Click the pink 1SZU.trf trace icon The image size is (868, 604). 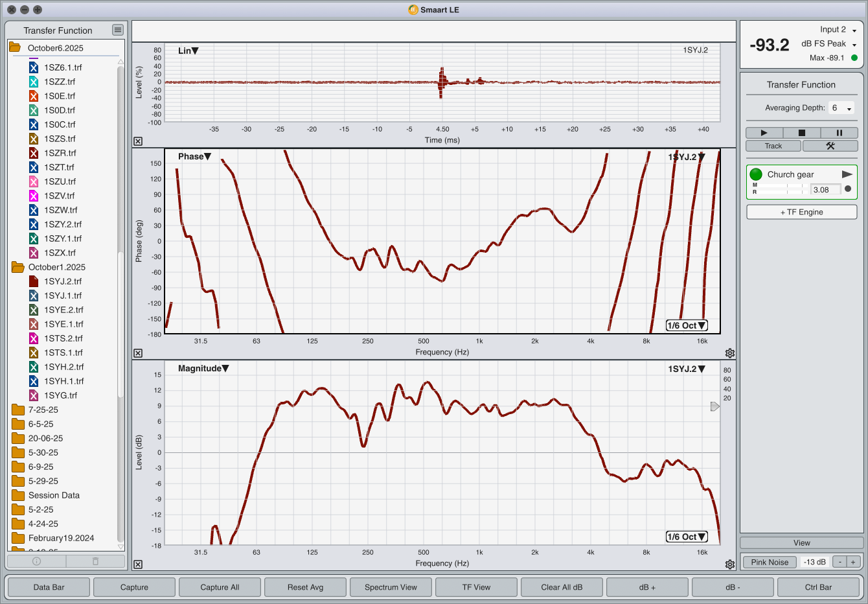(34, 181)
